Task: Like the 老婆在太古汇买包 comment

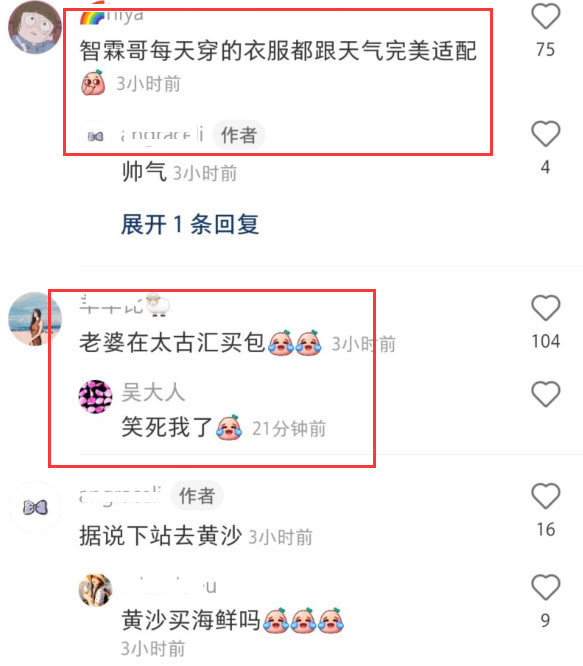Action: [546, 308]
